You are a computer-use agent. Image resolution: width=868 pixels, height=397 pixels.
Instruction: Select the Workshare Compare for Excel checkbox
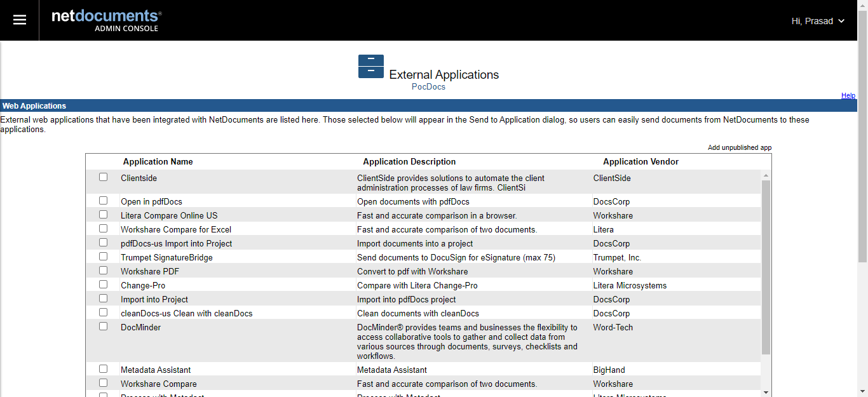104,229
